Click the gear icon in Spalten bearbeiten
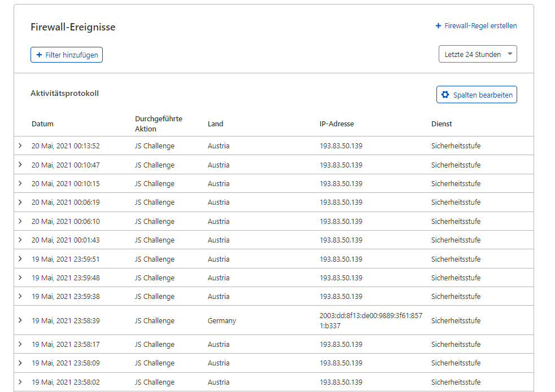This screenshot has width=555, height=392. pos(445,95)
